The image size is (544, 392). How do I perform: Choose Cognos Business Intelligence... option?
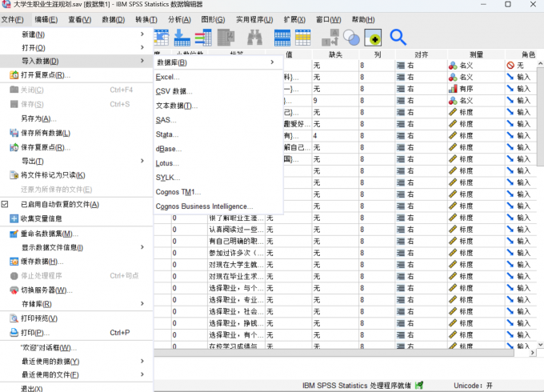(218, 206)
